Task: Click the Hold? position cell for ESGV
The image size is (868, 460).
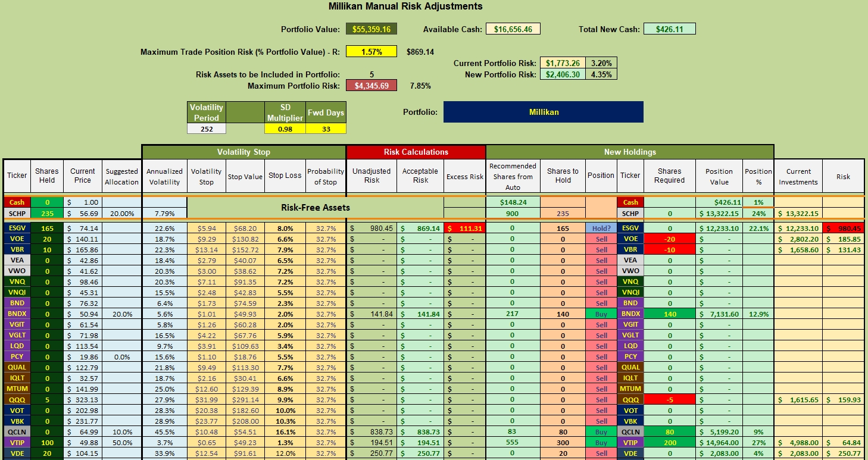Action: pyautogui.click(x=601, y=228)
